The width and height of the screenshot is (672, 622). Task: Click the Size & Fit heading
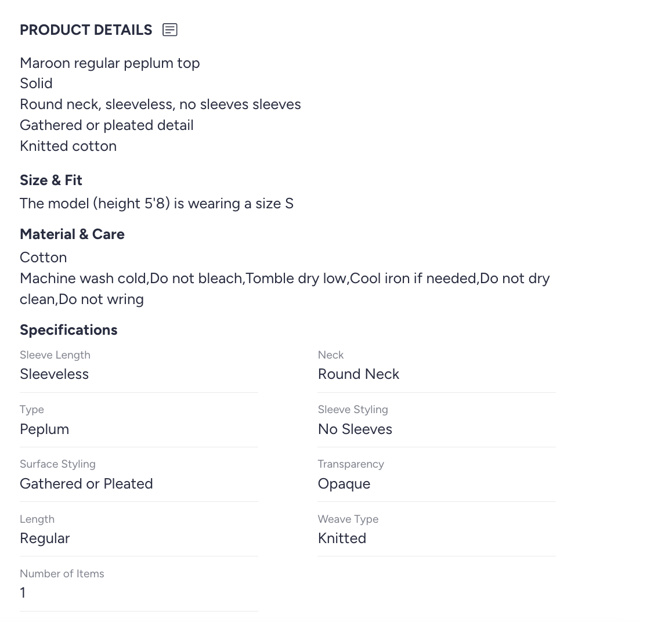(51, 180)
